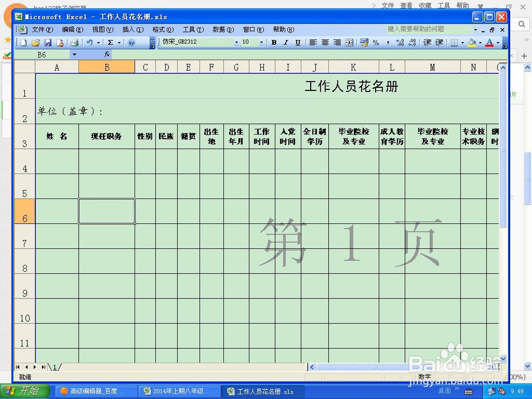The image size is (532, 399).
Task: Open the font name dropdown
Action: pos(237,43)
